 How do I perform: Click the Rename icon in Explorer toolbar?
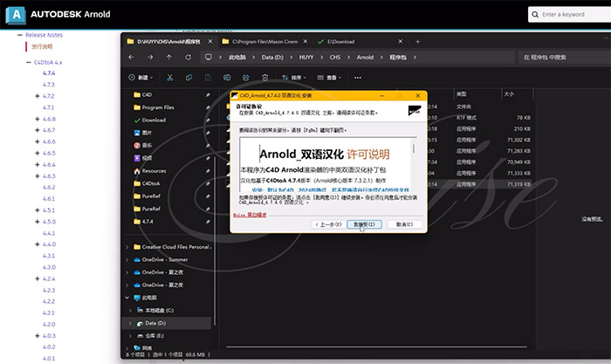pos(227,78)
